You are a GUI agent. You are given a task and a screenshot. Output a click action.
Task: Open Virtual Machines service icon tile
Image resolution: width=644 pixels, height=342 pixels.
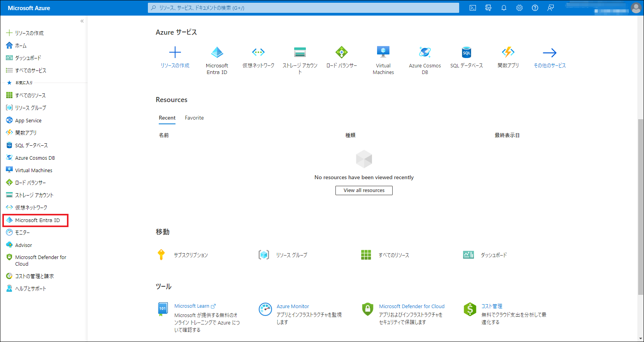pyautogui.click(x=383, y=53)
